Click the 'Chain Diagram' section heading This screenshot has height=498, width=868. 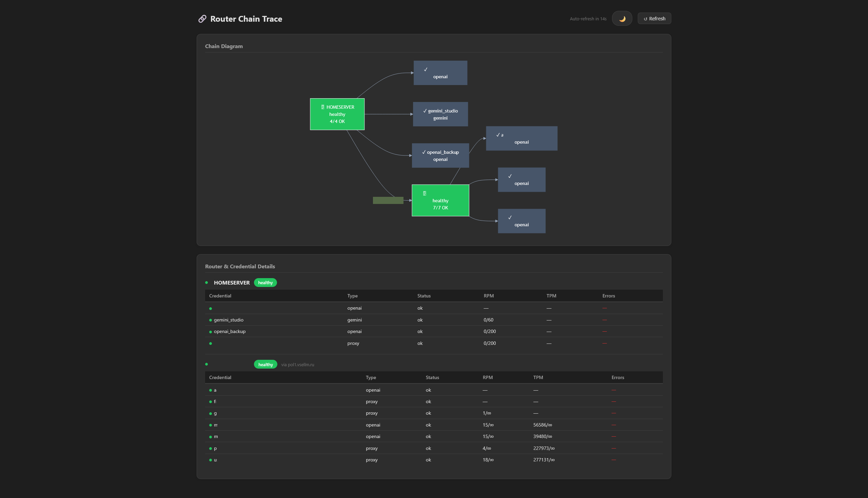[224, 46]
